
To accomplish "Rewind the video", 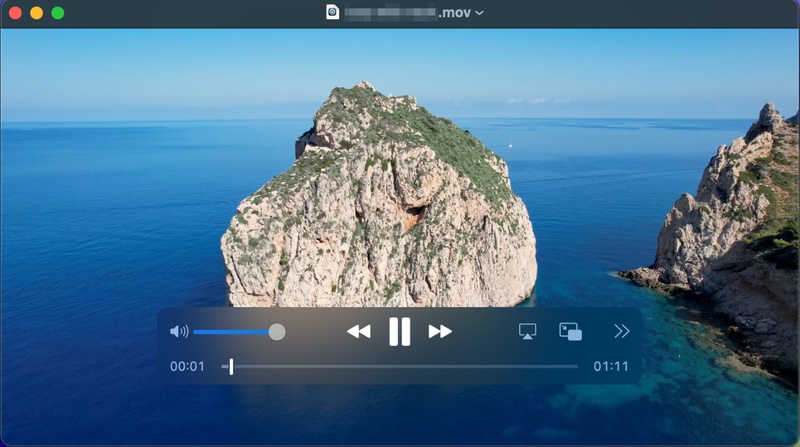I will pyautogui.click(x=359, y=332).
